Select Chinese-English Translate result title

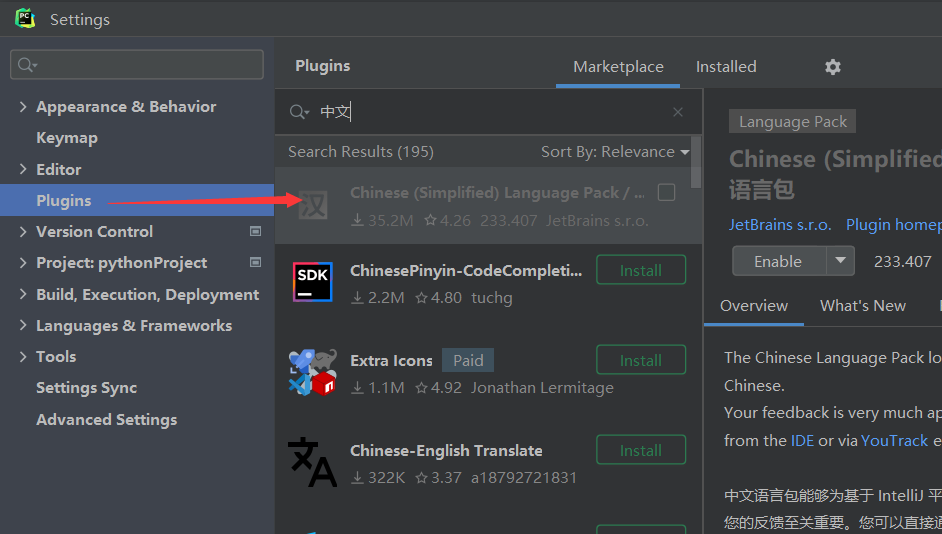(x=446, y=451)
